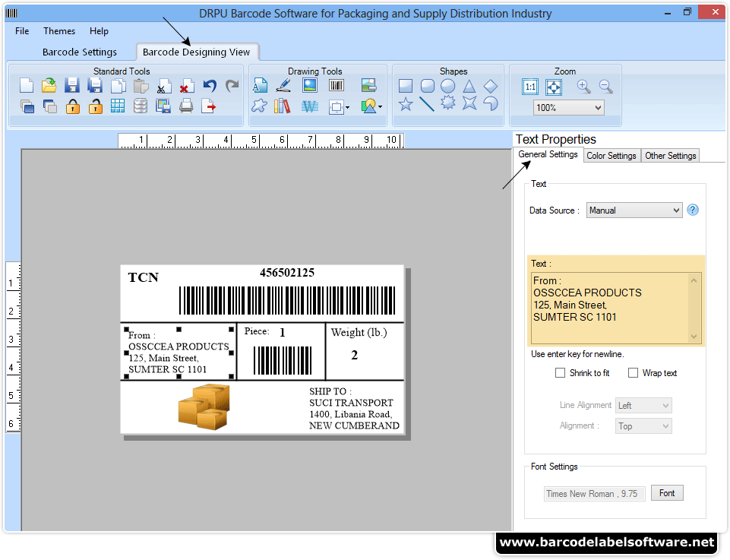Export the label with red arrow icon
This screenshot has width=730, height=560.
(209, 106)
